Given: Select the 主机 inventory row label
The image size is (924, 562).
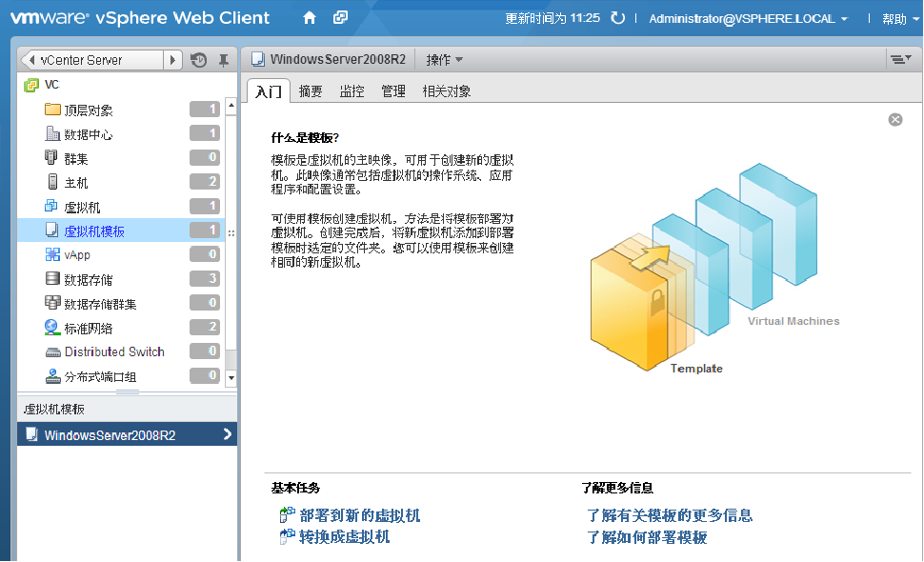Looking at the screenshot, I should click(x=75, y=183).
